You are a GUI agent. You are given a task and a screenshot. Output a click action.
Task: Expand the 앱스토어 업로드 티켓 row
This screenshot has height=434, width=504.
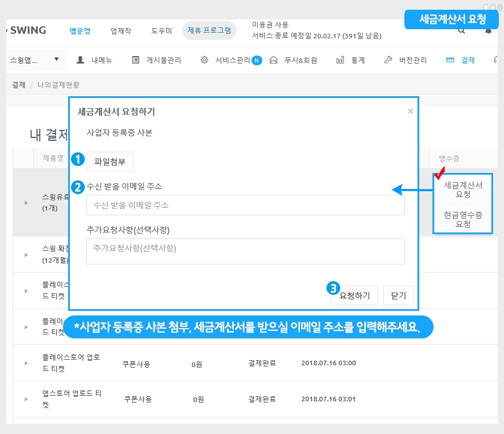26,400
